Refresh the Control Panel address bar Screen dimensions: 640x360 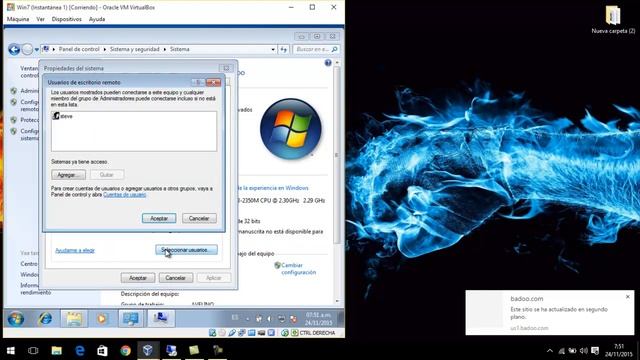(x=284, y=49)
